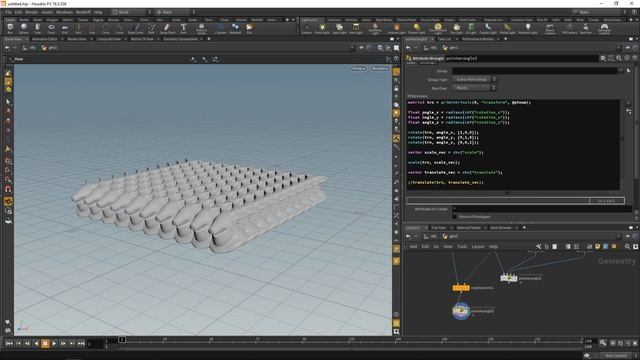The height and width of the screenshot is (360, 640).
Task: Jump to first frame button
Action: click(9, 344)
